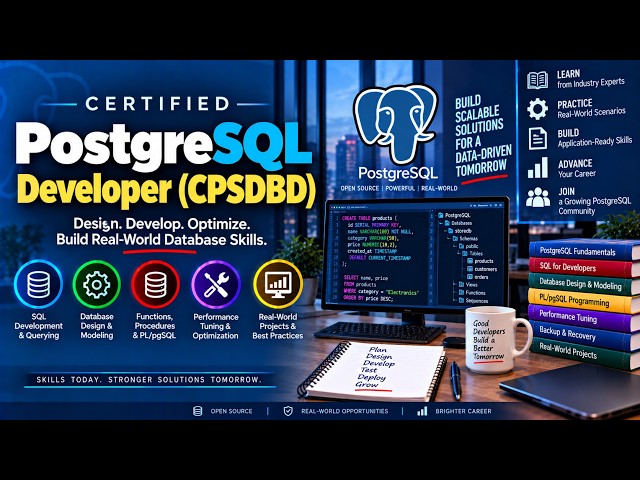This screenshot has height=480, width=640.
Task: Click the CERTIFIED heading text
Action: click(x=158, y=104)
